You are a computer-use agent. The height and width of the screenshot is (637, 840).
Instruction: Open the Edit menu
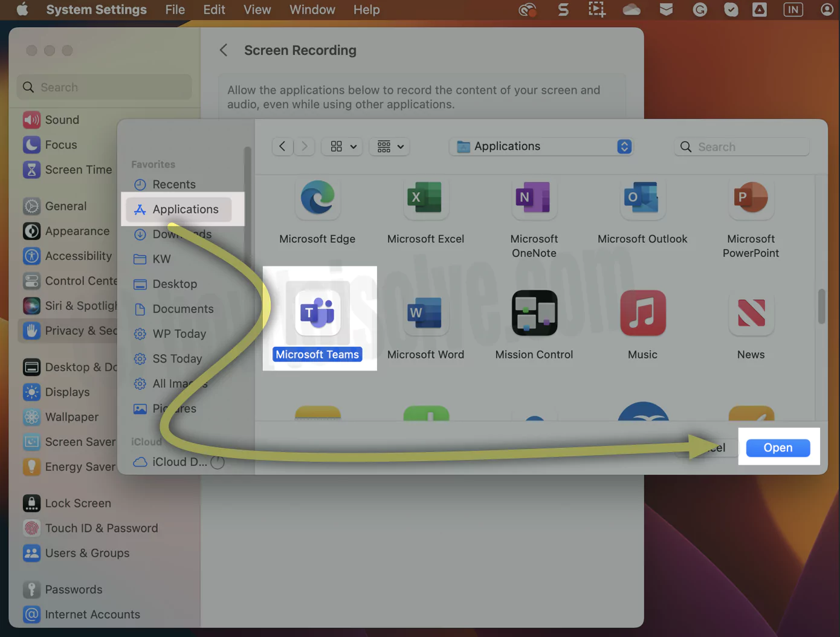[x=214, y=10]
